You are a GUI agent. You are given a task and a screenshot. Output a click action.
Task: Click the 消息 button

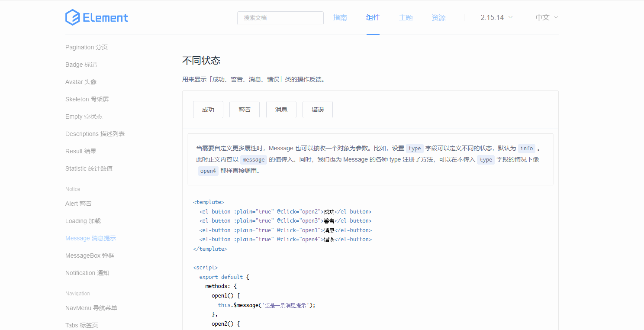point(281,110)
